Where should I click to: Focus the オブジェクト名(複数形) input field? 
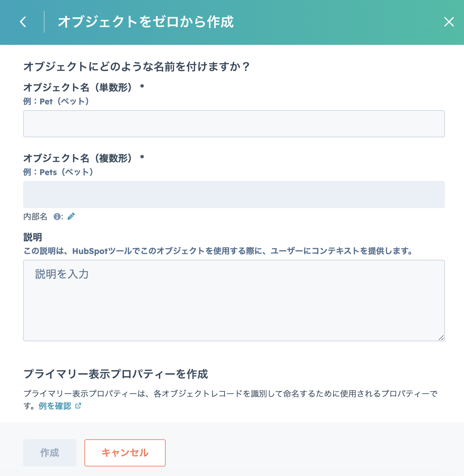click(234, 194)
